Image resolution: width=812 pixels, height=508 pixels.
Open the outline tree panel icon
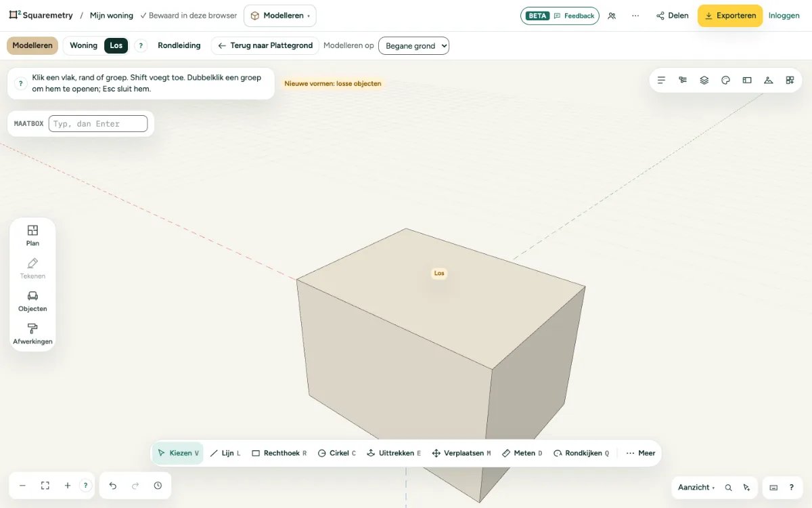click(x=683, y=80)
